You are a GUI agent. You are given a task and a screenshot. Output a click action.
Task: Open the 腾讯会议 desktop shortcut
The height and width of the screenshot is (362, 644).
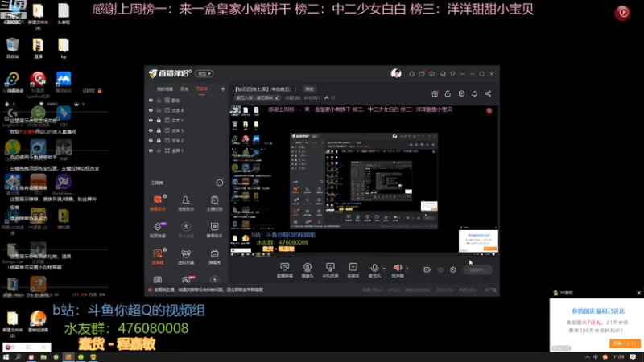[64, 82]
